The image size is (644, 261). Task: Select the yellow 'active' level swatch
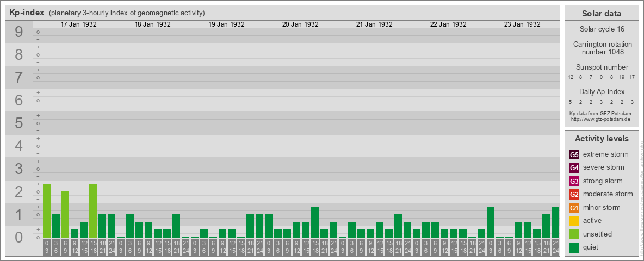pyautogui.click(x=574, y=221)
